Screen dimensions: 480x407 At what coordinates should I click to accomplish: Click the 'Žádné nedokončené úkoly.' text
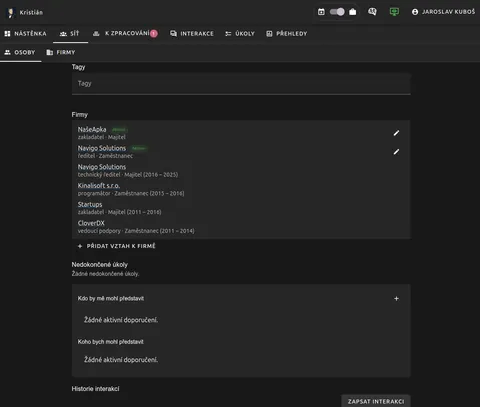(105, 274)
